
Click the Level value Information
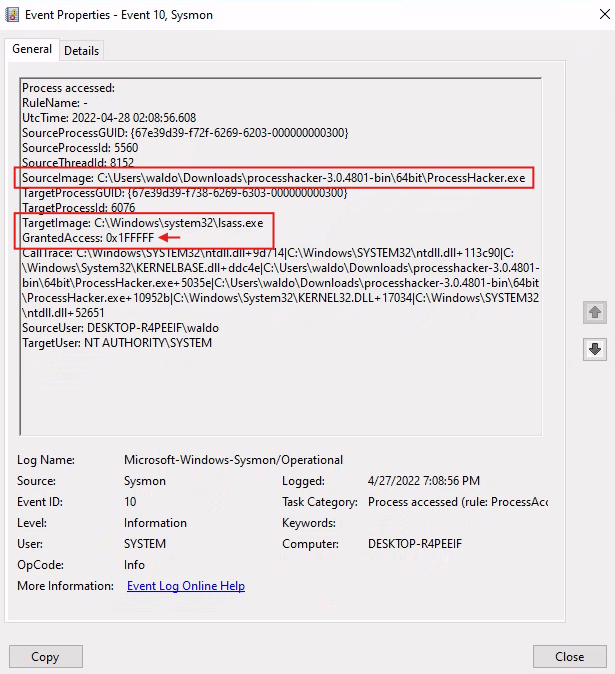(x=155, y=523)
